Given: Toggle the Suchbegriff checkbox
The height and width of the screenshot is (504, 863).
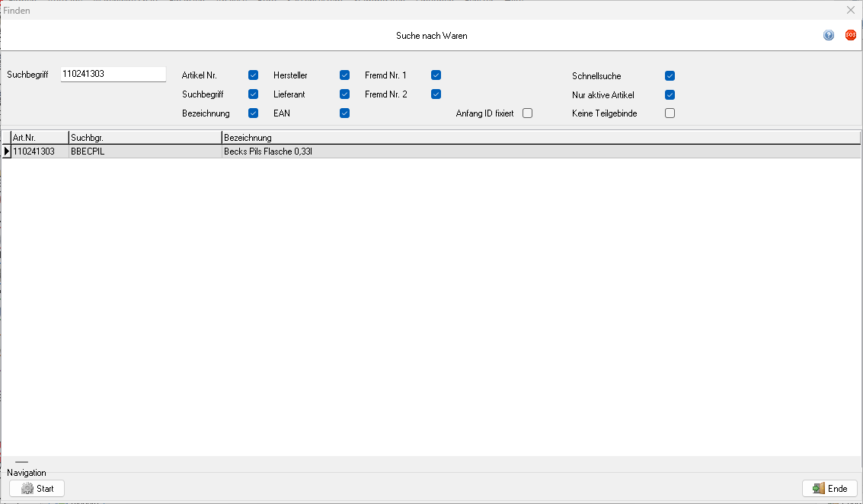Looking at the screenshot, I should point(254,94).
